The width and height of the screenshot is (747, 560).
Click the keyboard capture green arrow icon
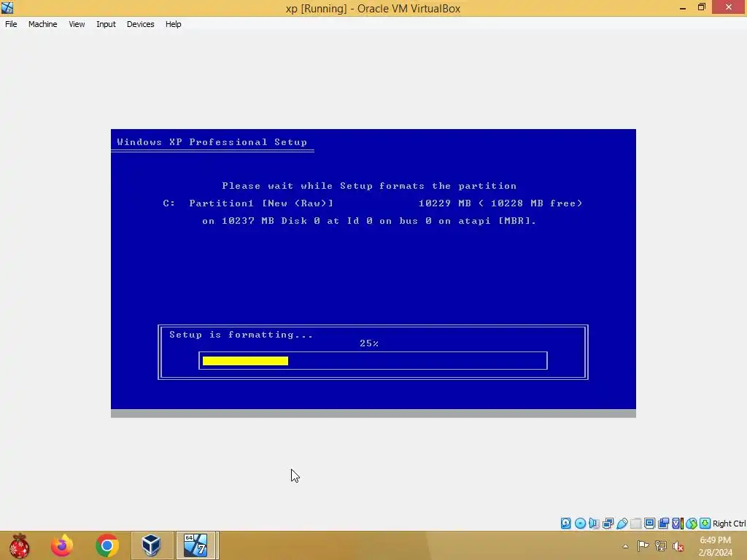coord(705,524)
